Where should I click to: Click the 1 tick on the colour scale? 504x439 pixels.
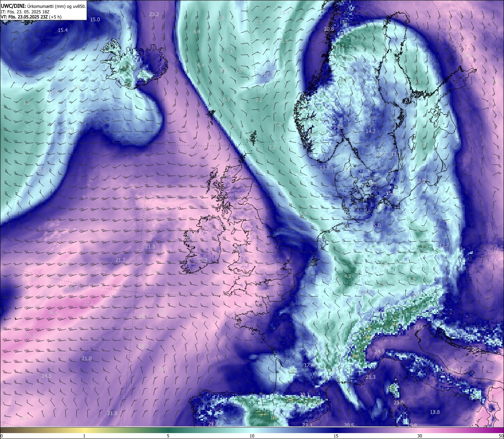click(84, 435)
